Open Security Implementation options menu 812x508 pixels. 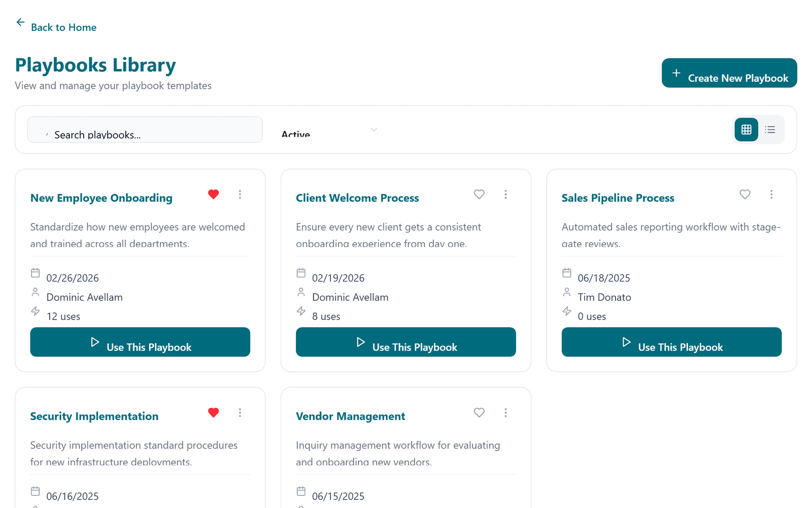click(x=240, y=412)
